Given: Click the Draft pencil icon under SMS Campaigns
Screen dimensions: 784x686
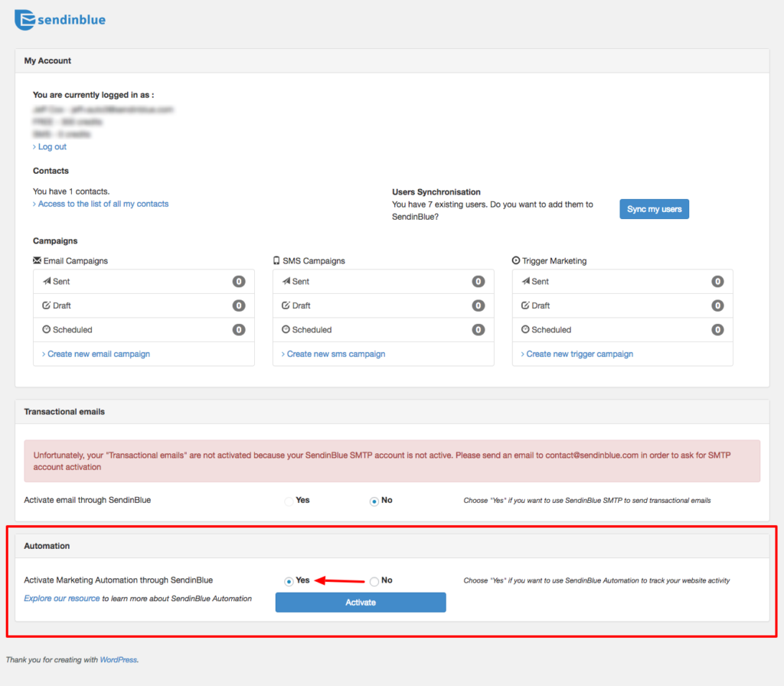Looking at the screenshot, I should (286, 305).
